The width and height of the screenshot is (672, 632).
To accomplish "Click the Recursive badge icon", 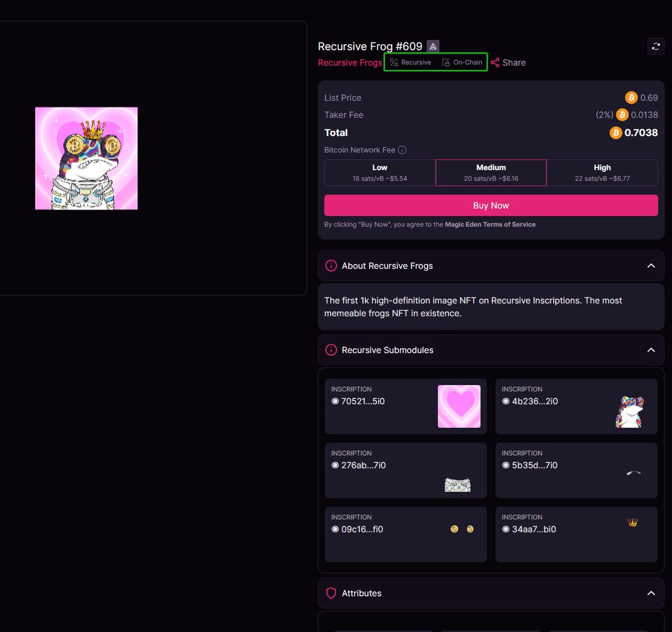I will (x=394, y=63).
